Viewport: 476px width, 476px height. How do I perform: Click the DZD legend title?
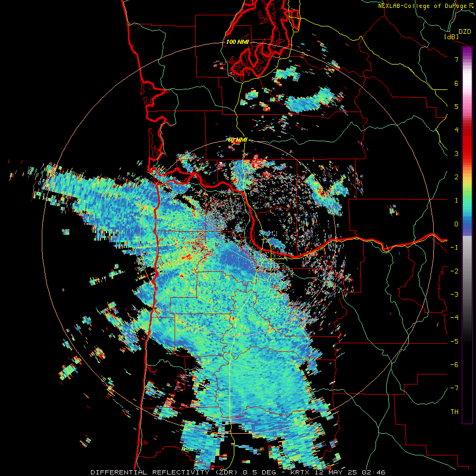coord(465,32)
